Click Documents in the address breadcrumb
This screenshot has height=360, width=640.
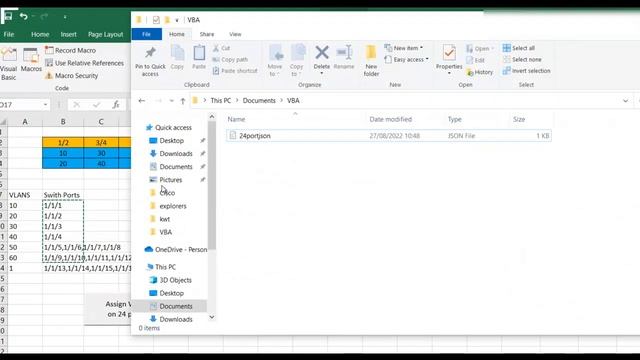[x=259, y=100]
